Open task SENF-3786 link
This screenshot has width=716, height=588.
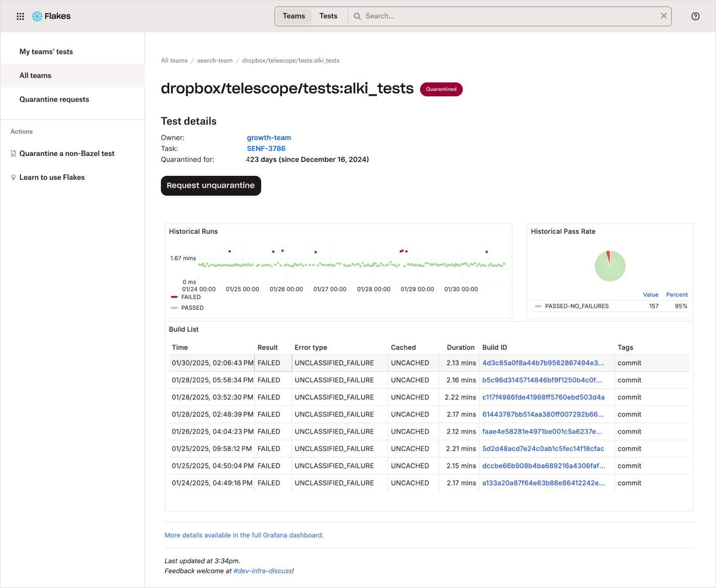coord(266,148)
